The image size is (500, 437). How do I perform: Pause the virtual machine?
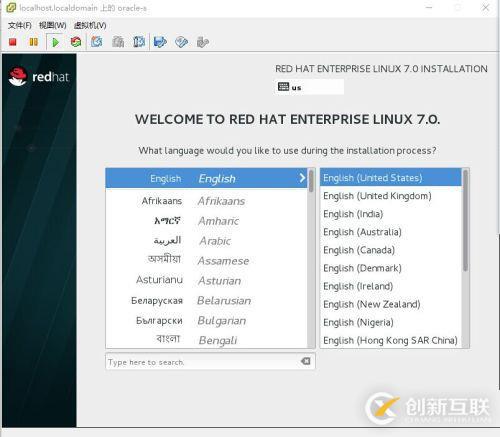click(33, 42)
